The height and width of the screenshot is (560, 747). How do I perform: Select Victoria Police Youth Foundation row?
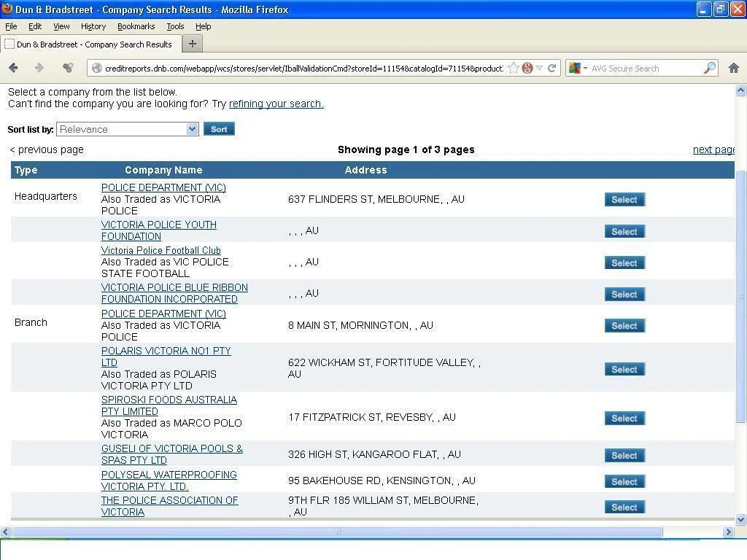624,231
